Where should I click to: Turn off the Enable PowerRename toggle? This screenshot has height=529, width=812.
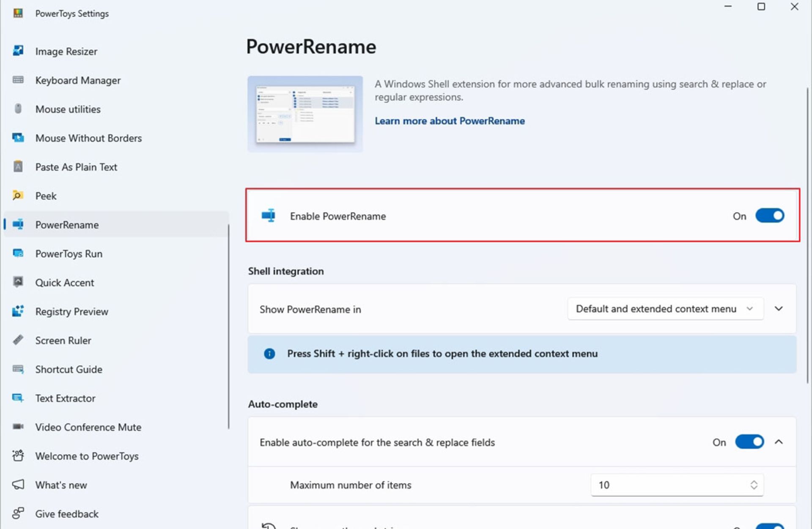[770, 215]
